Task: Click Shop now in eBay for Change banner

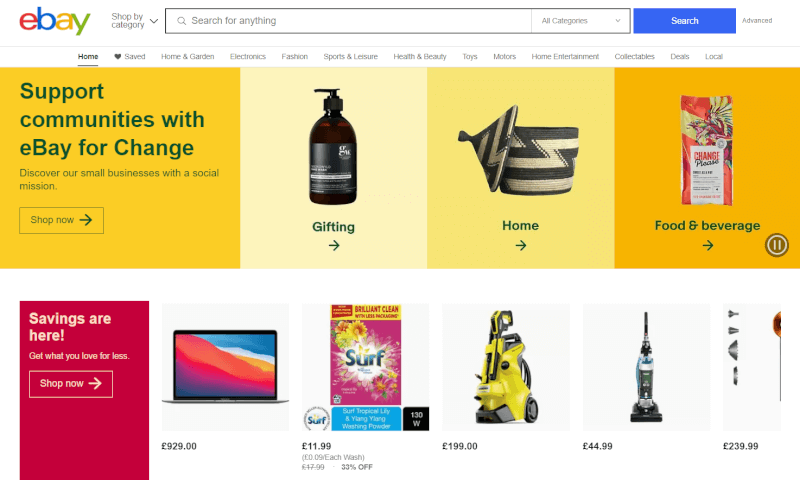Action: [x=61, y=220]
